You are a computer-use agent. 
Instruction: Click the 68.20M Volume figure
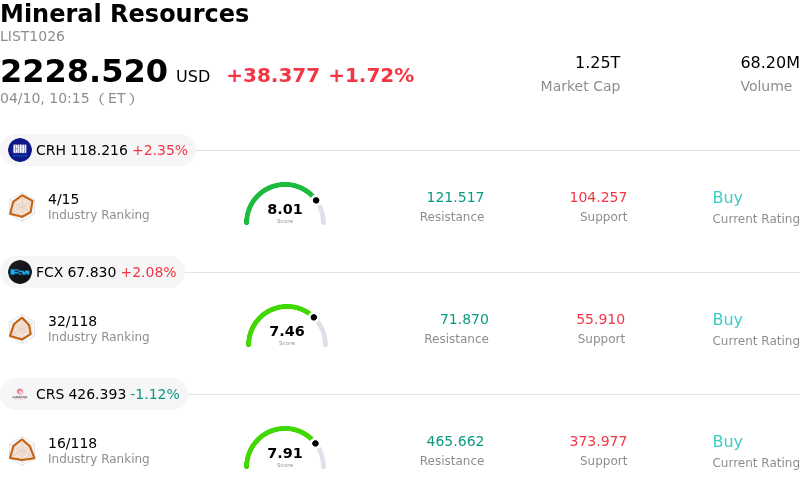point(769,63)
